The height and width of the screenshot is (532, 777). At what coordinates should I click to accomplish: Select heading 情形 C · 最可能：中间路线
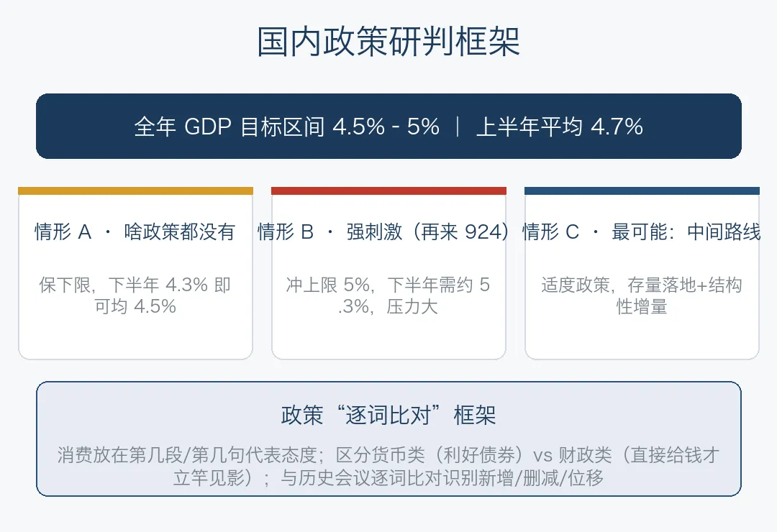(642, 231)
